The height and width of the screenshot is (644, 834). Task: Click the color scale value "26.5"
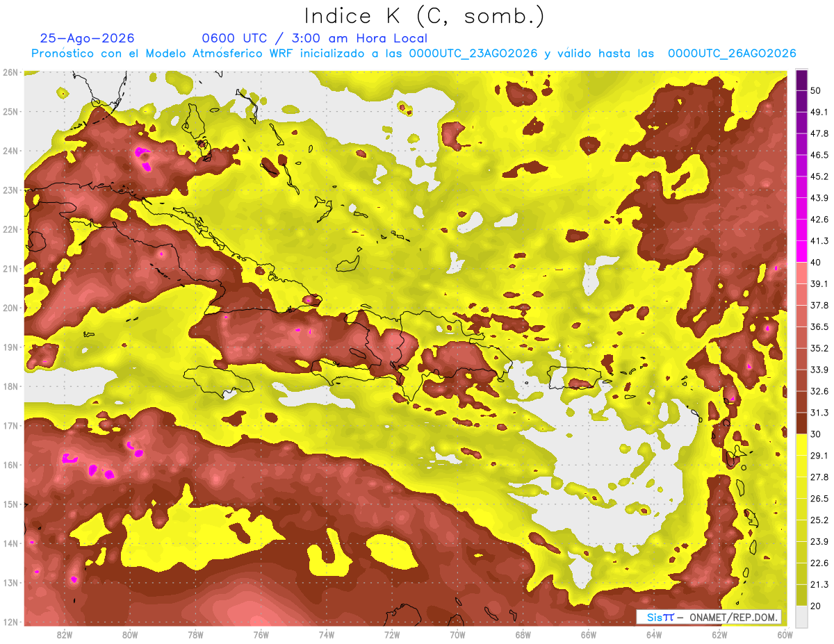[x=819, y=498]
